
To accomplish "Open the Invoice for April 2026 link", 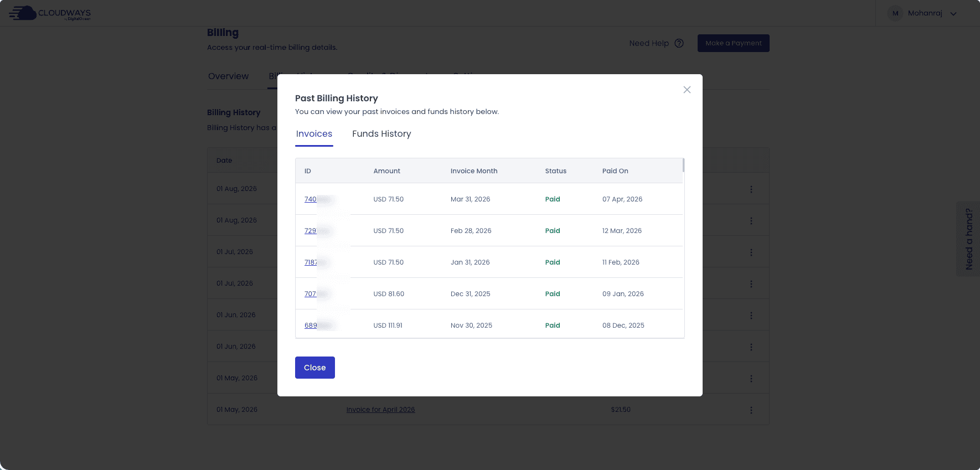I will 380,410.
